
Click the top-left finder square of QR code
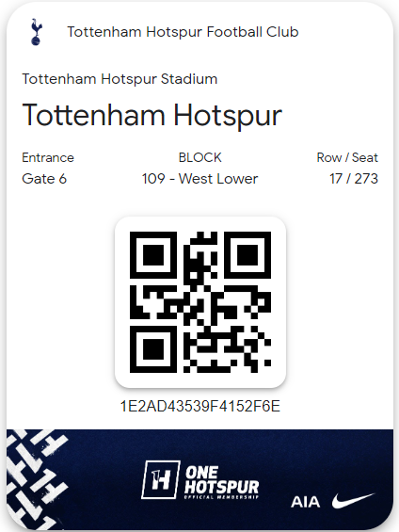[153, 255]
